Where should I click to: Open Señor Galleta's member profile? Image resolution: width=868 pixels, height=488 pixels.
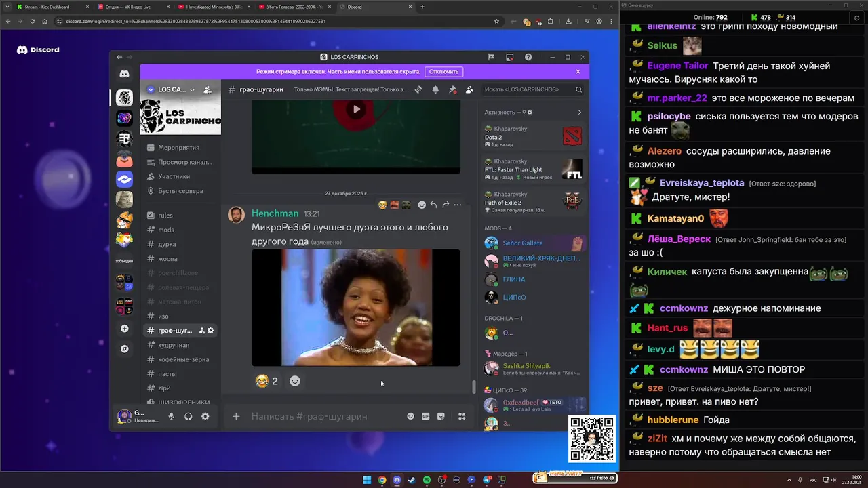tap(534, 243)
